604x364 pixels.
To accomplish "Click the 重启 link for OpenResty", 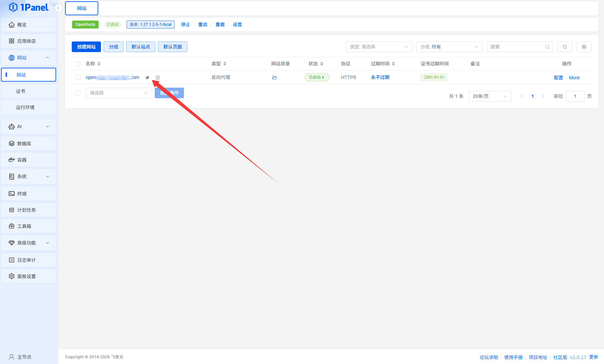I will pos(203,25).
